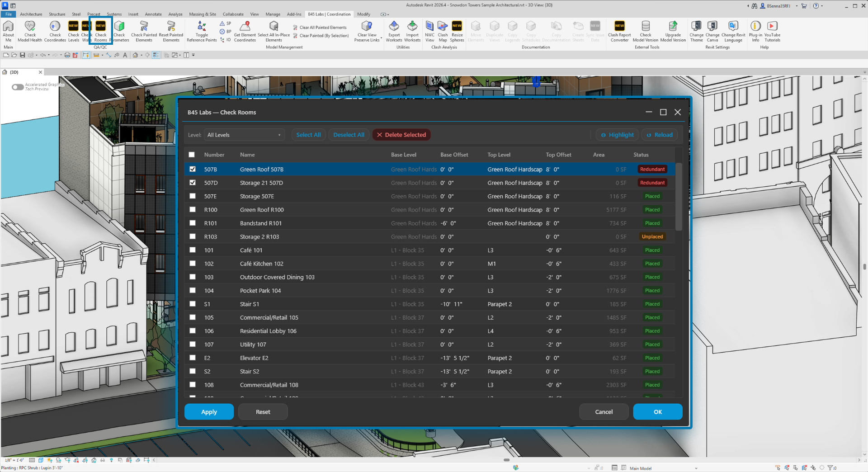Check the Stair S1 row checkbox
Screen dimensions: 868x472
[193, 304]
